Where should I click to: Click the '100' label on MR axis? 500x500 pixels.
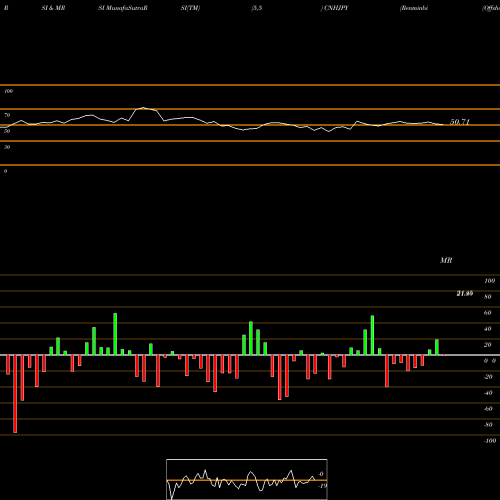[490, 281]
